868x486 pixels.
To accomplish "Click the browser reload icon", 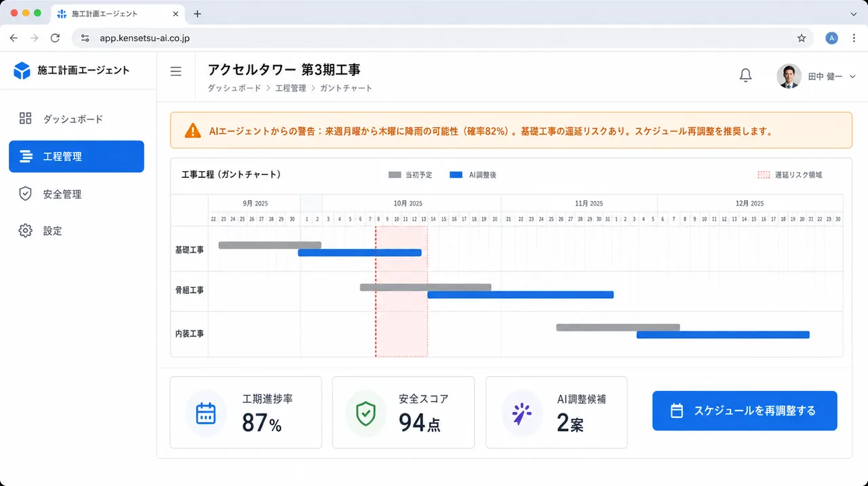I will pos(56,38).
